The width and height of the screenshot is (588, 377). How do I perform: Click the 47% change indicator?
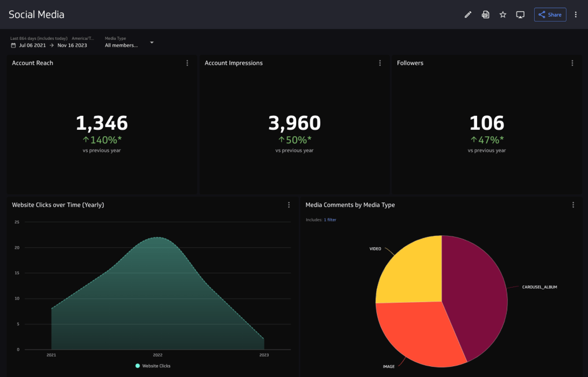(x=487, y=140)
